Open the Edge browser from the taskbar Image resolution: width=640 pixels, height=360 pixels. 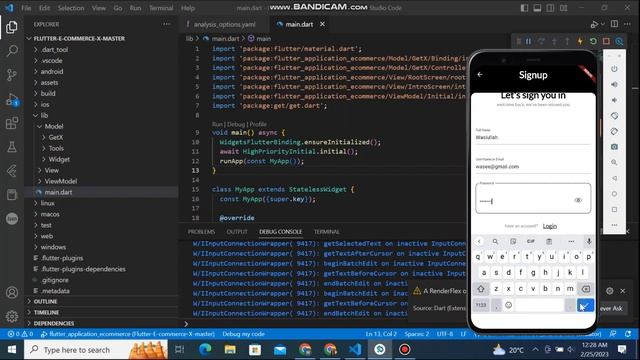[x=205, y=350]
